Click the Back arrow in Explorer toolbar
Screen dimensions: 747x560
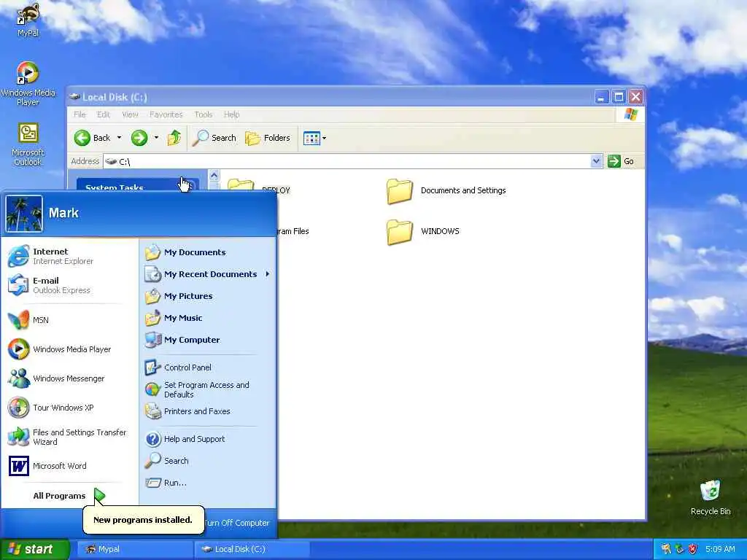[x=93, y=138]
